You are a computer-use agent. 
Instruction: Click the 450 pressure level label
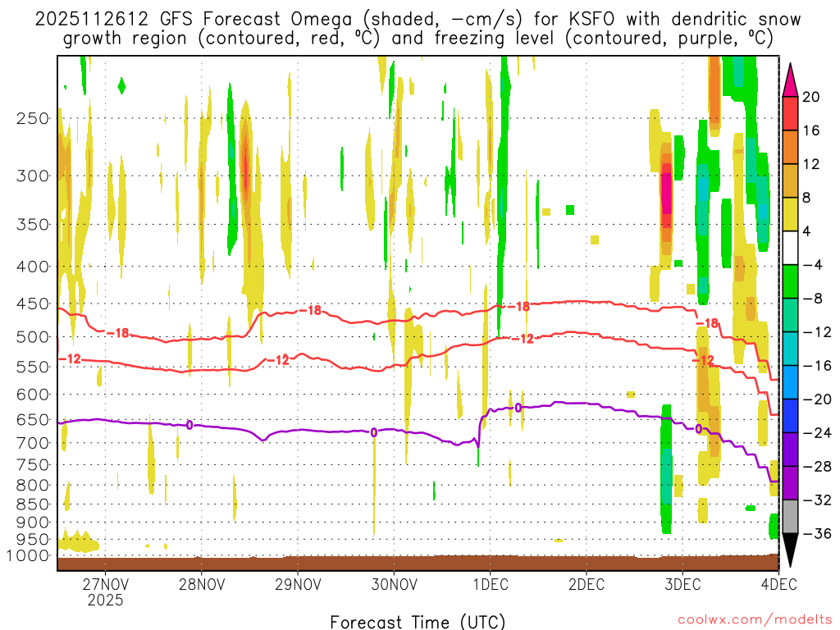(33, 304)
